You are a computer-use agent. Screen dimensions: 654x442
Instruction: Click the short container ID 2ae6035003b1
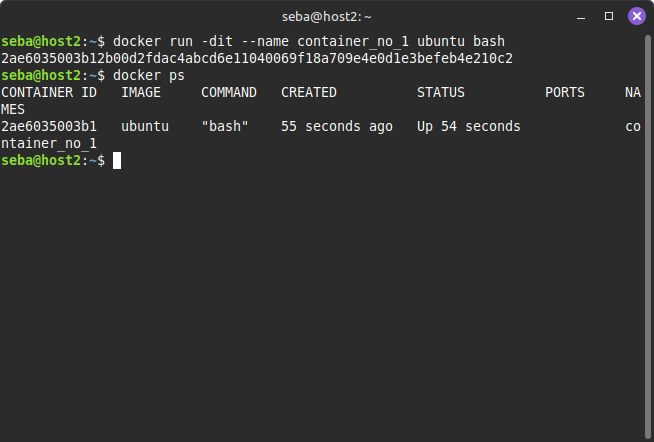tap(49, 126)
